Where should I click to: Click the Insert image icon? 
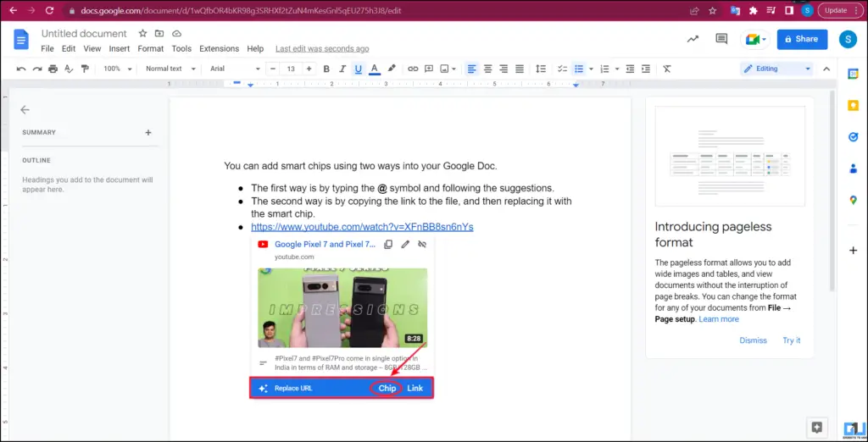click(x=444, y=69)
